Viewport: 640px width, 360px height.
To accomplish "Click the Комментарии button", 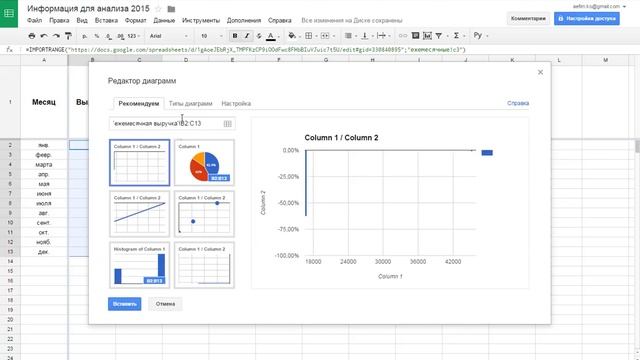I will (x=528, y=18).
